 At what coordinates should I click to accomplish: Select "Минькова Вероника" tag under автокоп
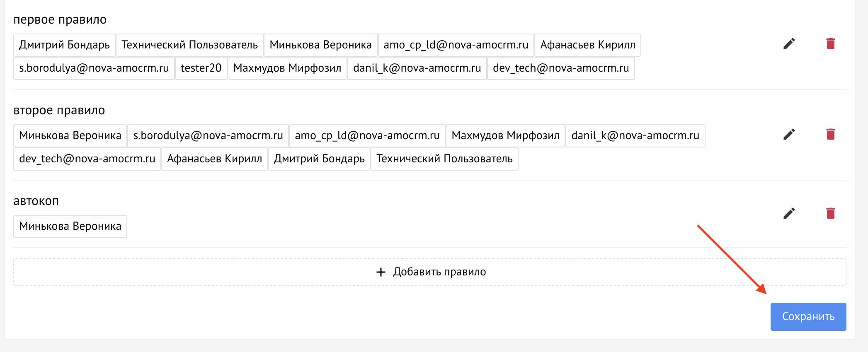[x=70, y=227]
